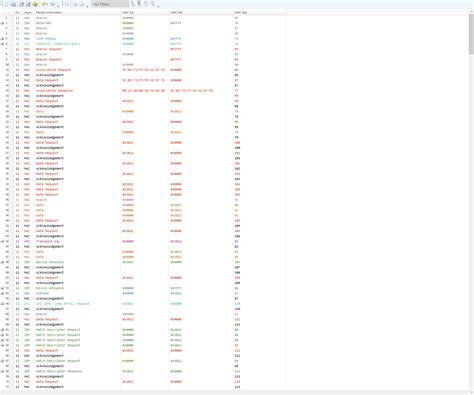This screenshot has width=474, height=395.
Task: Expand the Zone Enroll Request row
Action: [2, 304]
